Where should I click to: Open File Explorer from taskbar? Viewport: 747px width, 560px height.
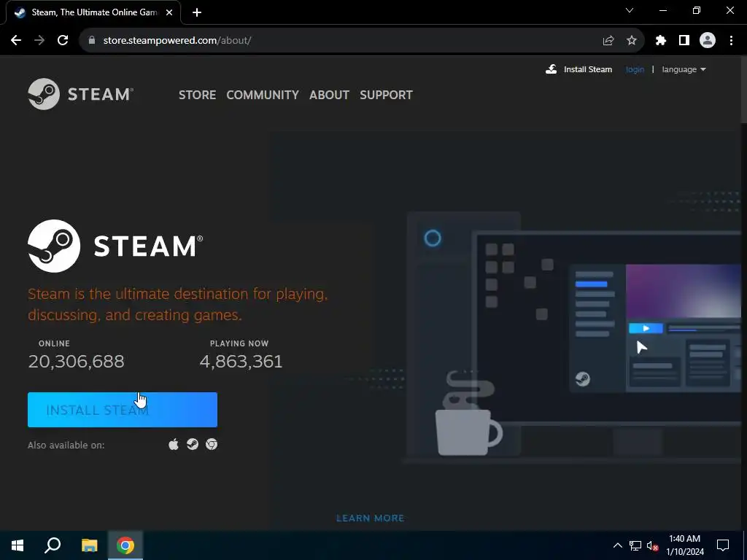pyautogui.click(x=89, y=545)
